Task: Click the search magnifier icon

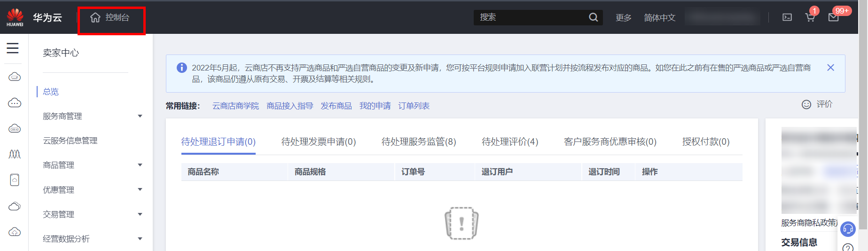Action: tap(593, 17)
